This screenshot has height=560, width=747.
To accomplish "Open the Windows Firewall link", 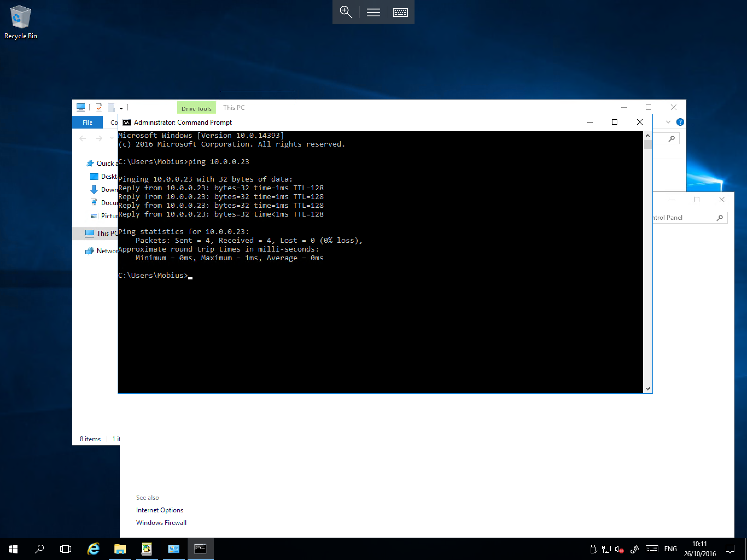I will pyautogui.click(x=161, y=523).
